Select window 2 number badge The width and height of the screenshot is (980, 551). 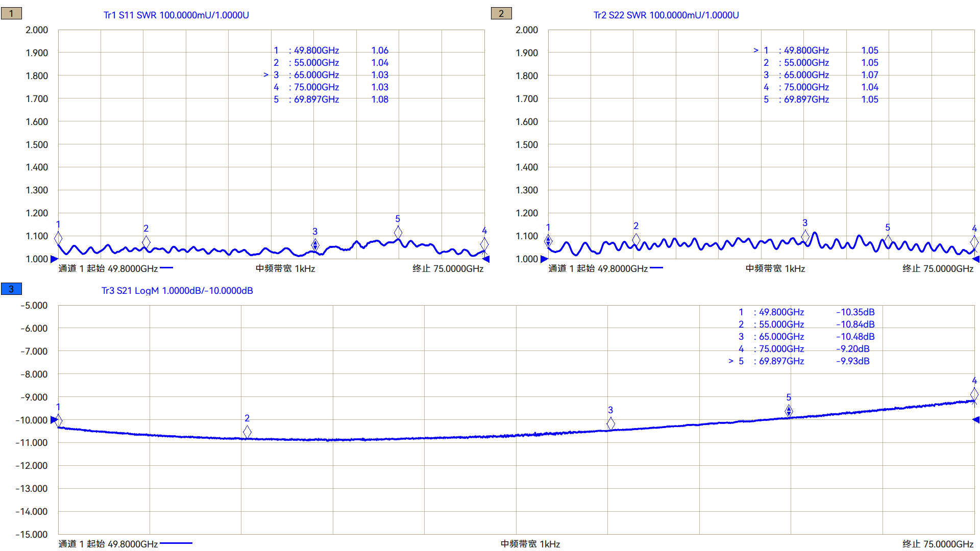point(501,14)
